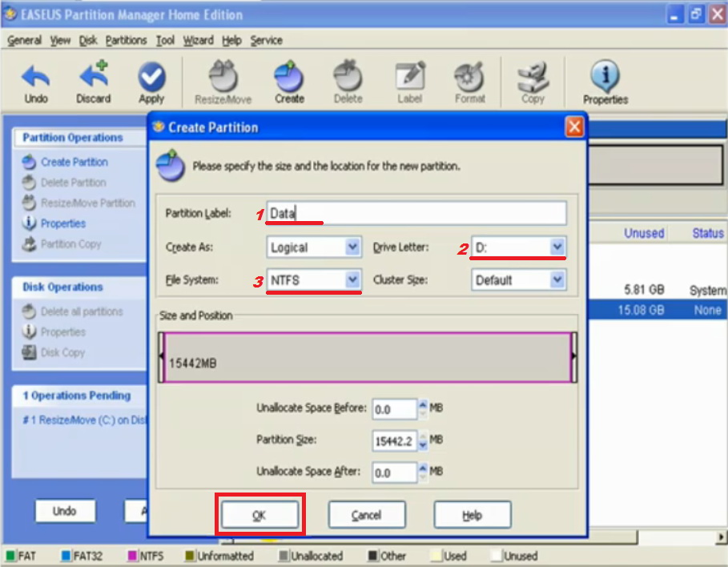Expand the Cluster Size dropdown
This screenshot has width=728, height=567.
coord(557,280)
